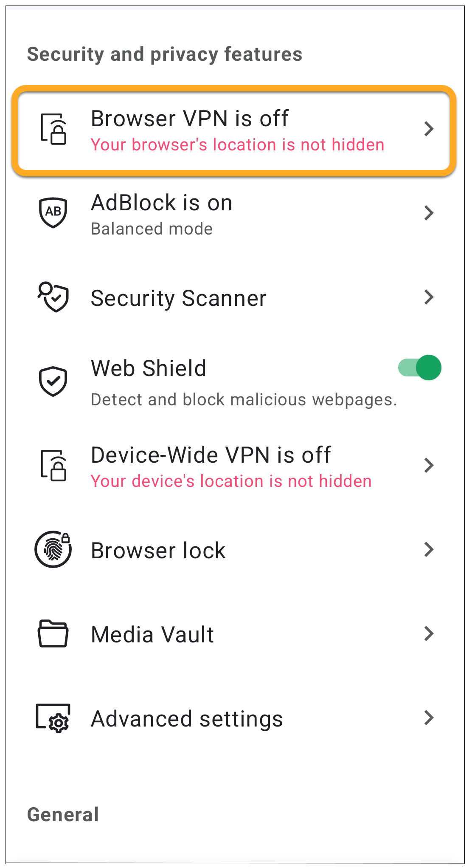Click Browser lock chevron arrow
This screenshot has height=868, width=472.
[x=429, y=549]
